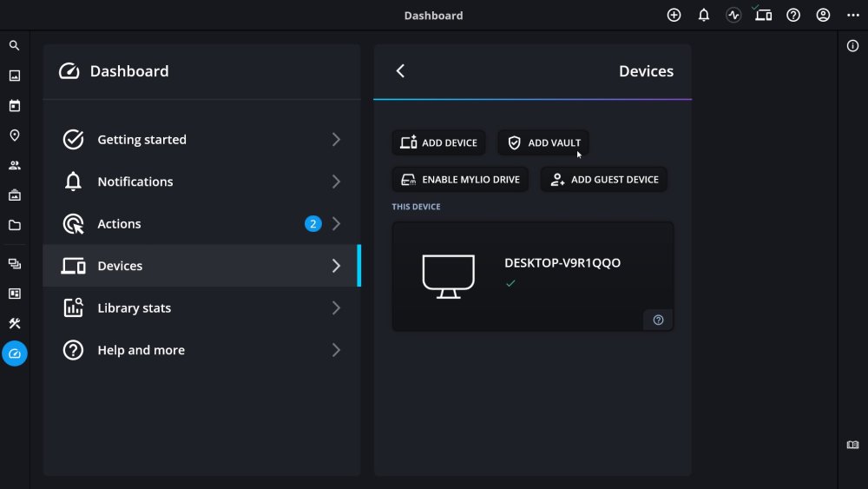This screenshot has width=868, height=489.
Task: Open the account profile icon
Action: click(x=823, y=16)
